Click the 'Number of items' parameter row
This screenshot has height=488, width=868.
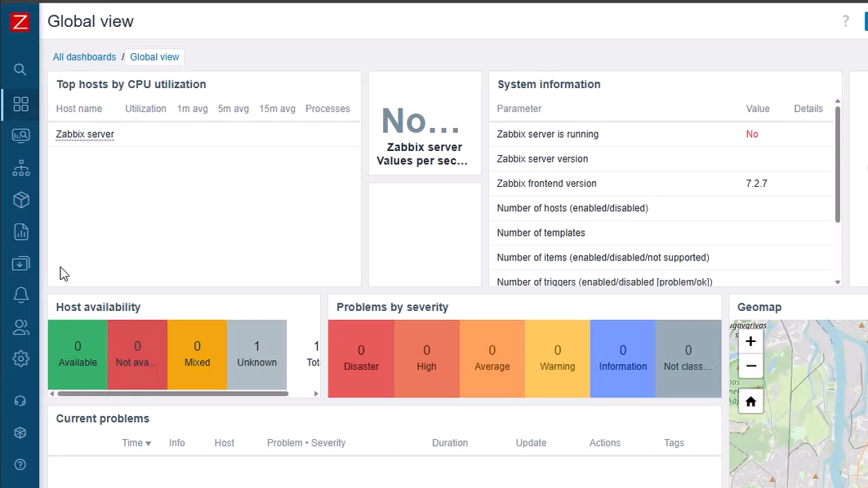661,258
